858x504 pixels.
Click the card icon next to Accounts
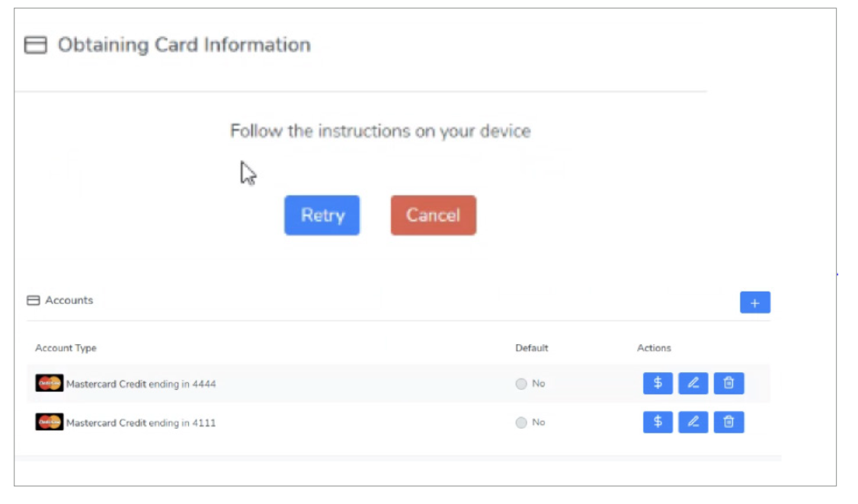34,301
